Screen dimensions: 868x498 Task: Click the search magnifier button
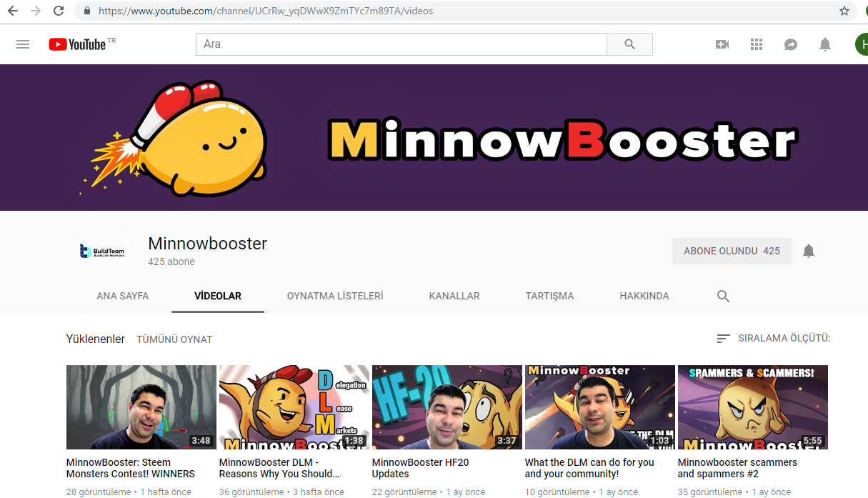[629, 44]
